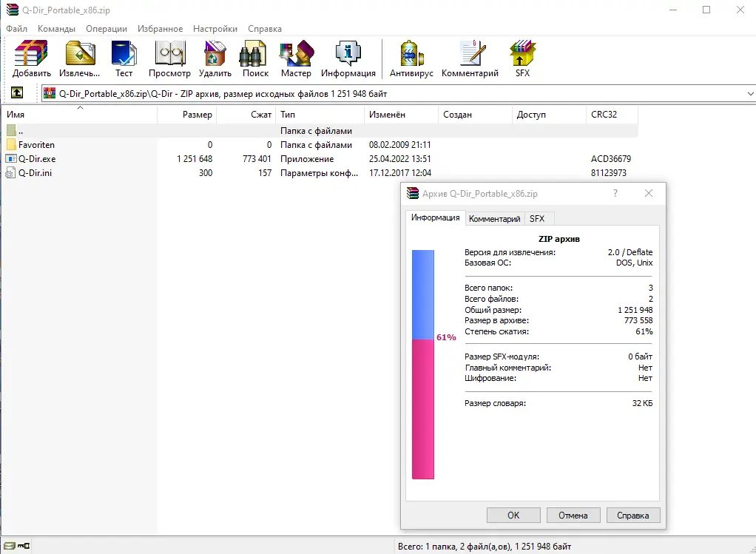Sort by the Доступ column header
The image size is (756, 554).
pyautogui.click(x=549, y=114)
